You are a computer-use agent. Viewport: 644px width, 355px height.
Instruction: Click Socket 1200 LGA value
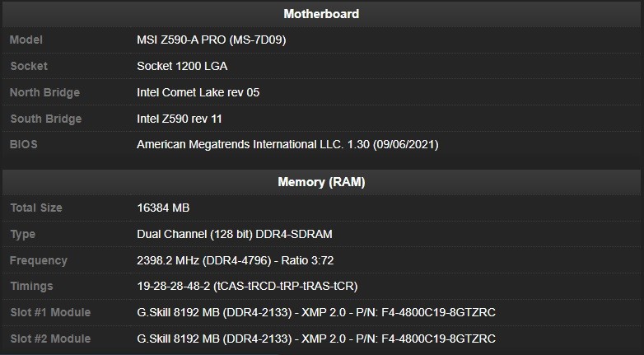click(182, 66)
